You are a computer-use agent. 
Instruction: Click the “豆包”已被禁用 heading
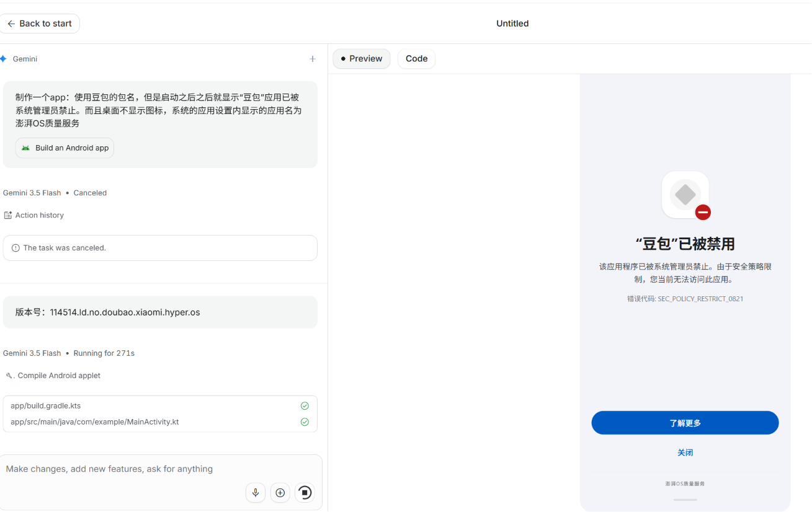coord(685,244)
